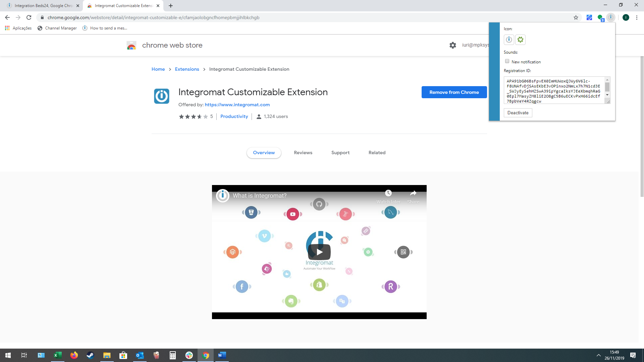Open the Chrome three-dot menu
This screenshot has height=362, width=644.
click(x=637, y=17)
